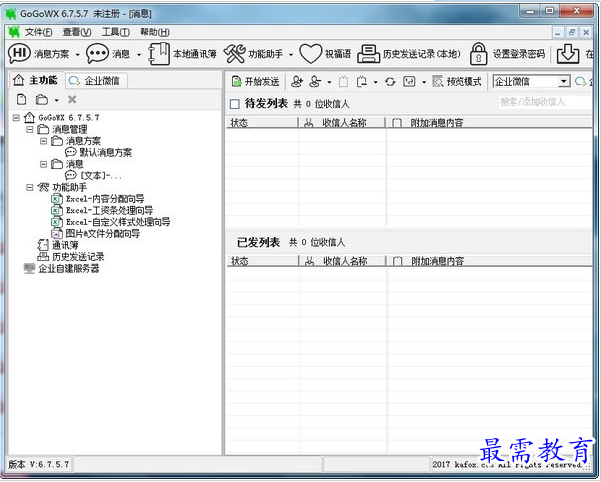Open the 文件(F) menu
Image resolution: width=601 pixels, height=482 pixels.
coord(39,32)
